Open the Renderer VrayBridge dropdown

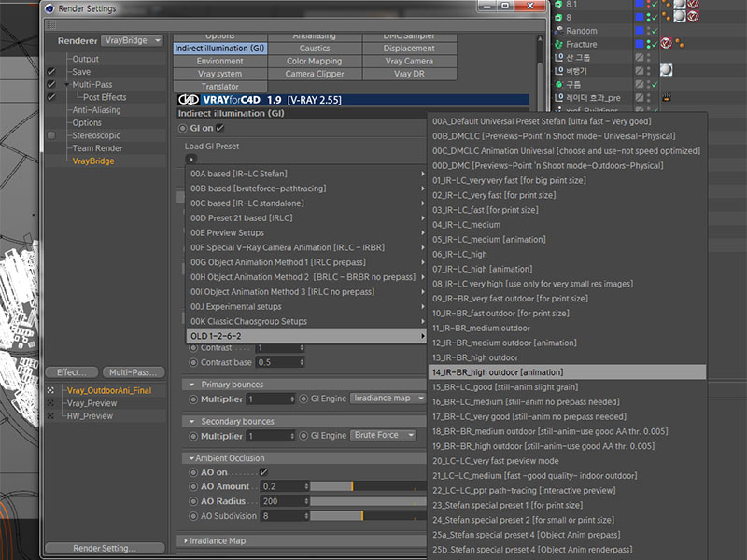coord(132,40)
